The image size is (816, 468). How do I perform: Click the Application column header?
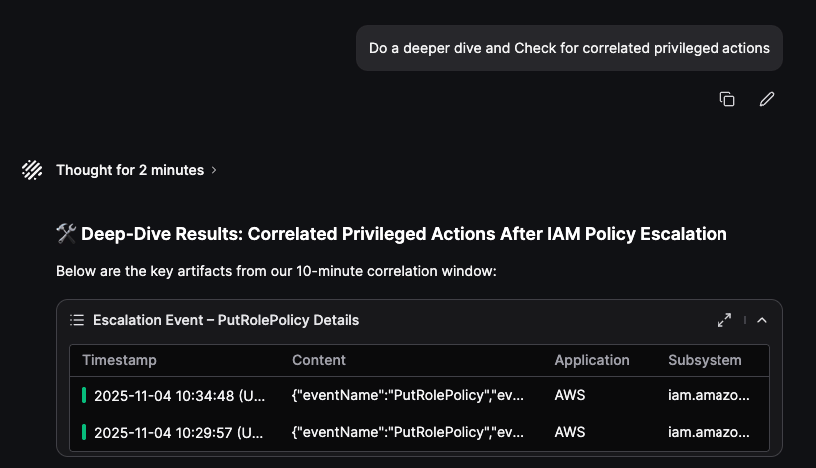tap(592, 360)
